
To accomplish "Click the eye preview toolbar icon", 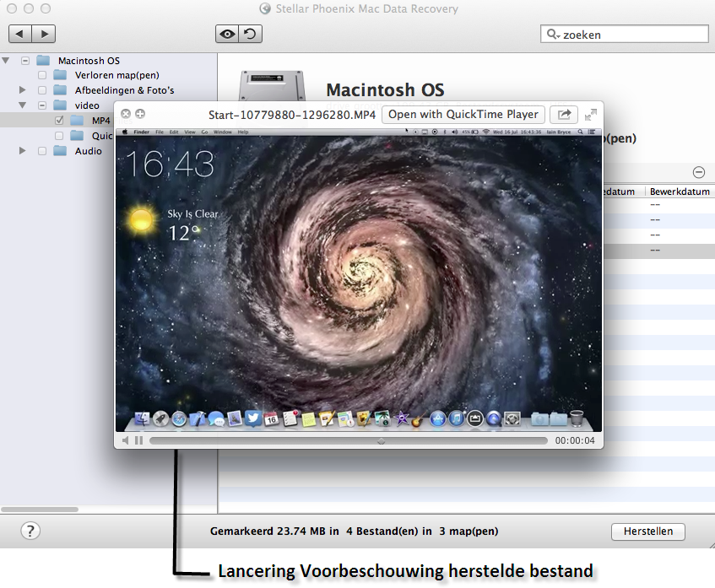I will (x=227, y=34).
